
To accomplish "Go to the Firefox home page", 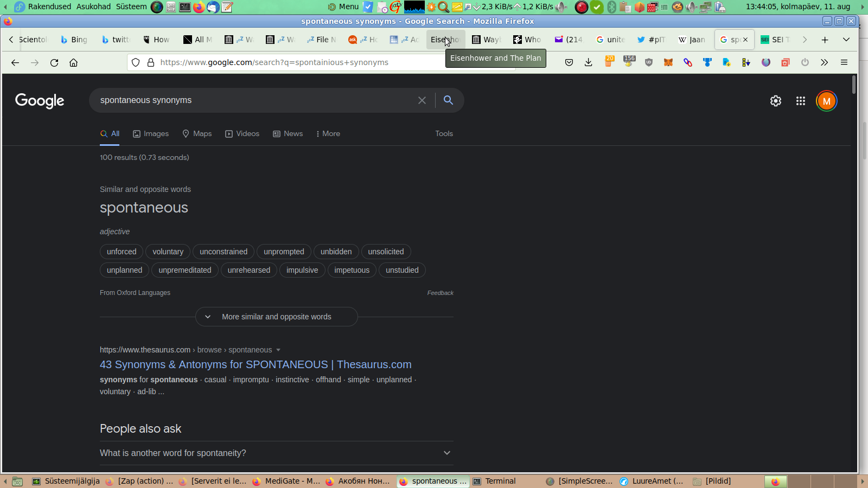I will tap(74, 62).
